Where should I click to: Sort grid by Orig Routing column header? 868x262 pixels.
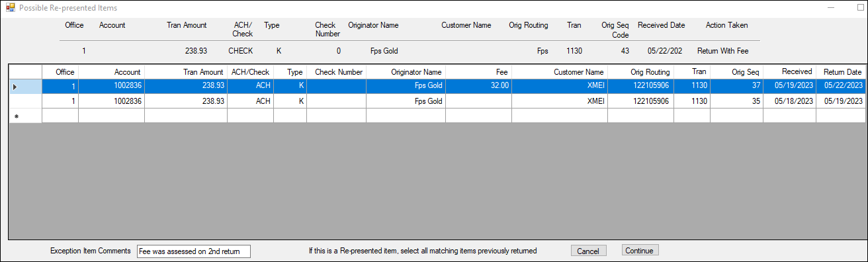(640, 71)
